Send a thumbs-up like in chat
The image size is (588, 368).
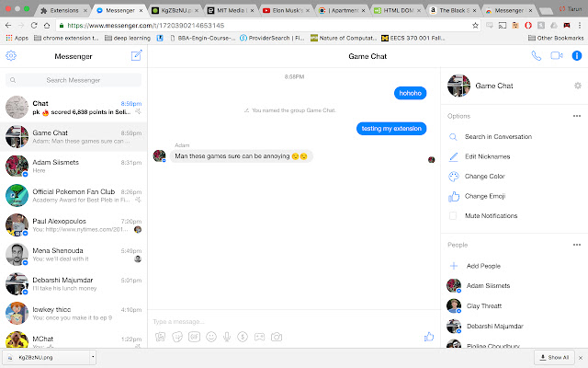429,337
